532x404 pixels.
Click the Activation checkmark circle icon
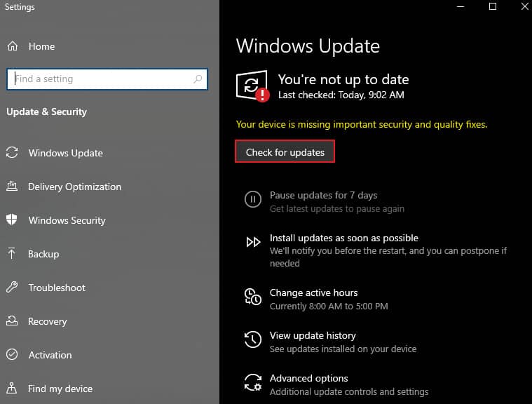pos(12,354)
